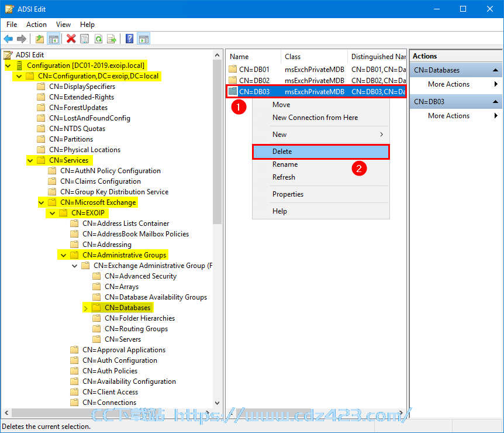
Task: Collapse the Configuration [DC01-2019.exoip.local] node
Action: [x=8, y=66]
